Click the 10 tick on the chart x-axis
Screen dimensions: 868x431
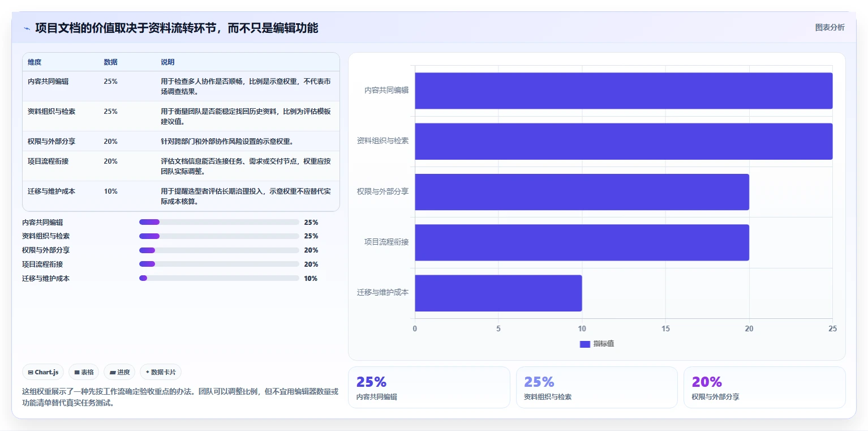pyautogui.click(x=582, y=328)
